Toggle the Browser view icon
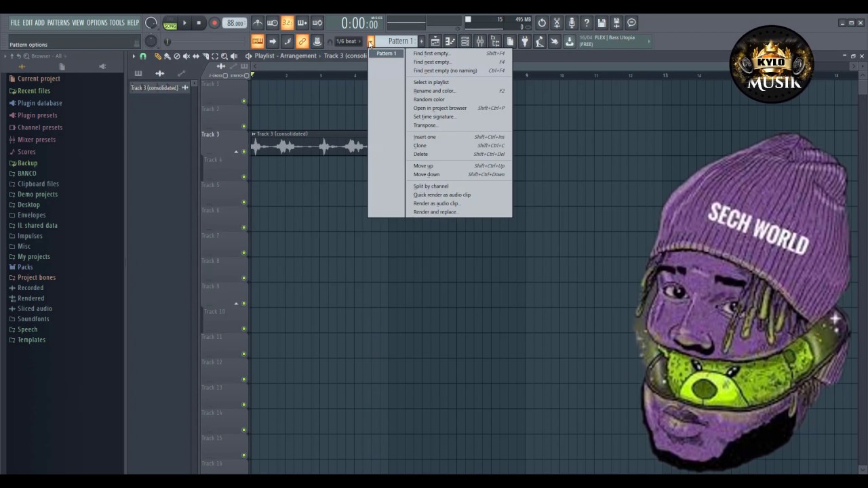Screen dimensions: 868x488 (495, 41)
